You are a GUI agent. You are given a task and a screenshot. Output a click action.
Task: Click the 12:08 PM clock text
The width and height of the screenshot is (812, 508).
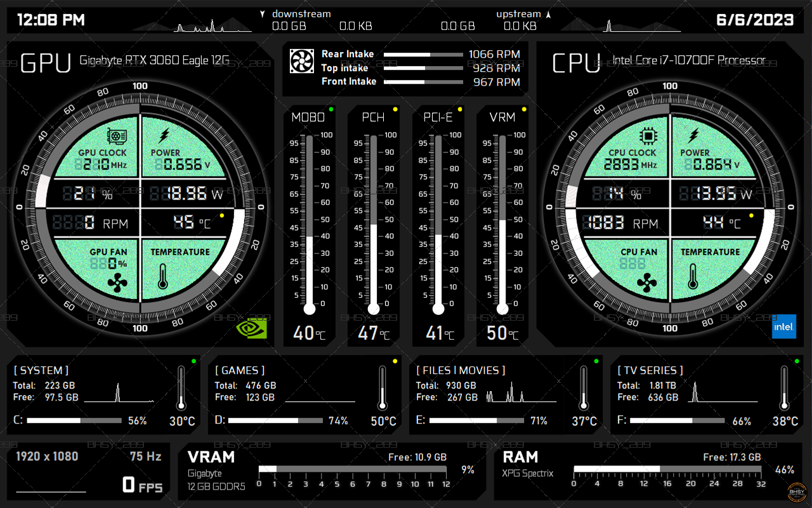coord(51,20)
